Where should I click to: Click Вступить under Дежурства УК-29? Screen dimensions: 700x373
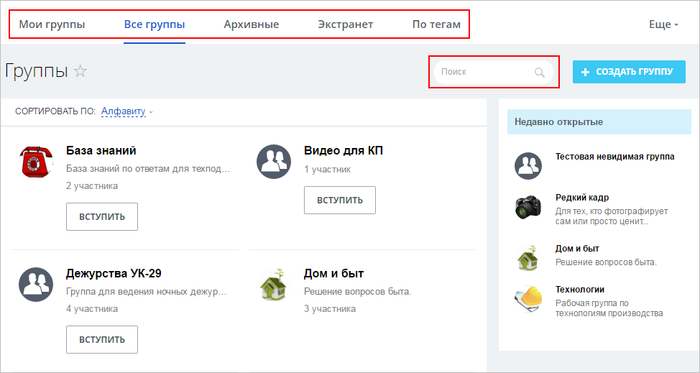click(102, 340)
